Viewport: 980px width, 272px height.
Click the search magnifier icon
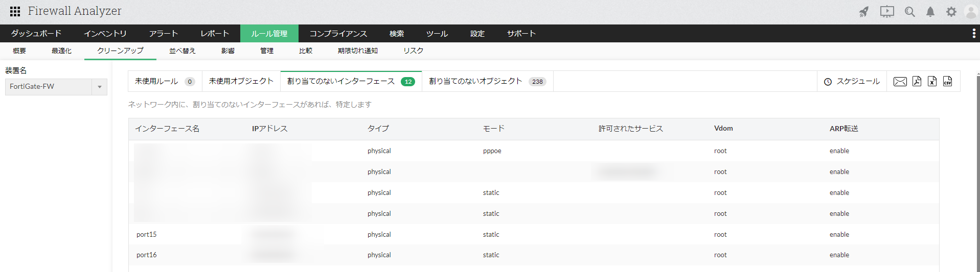pos(909,12)
